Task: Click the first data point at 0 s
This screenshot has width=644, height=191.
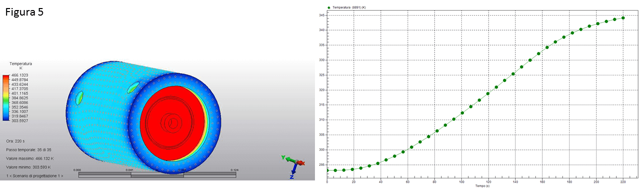Action: (x=327, y=170)
